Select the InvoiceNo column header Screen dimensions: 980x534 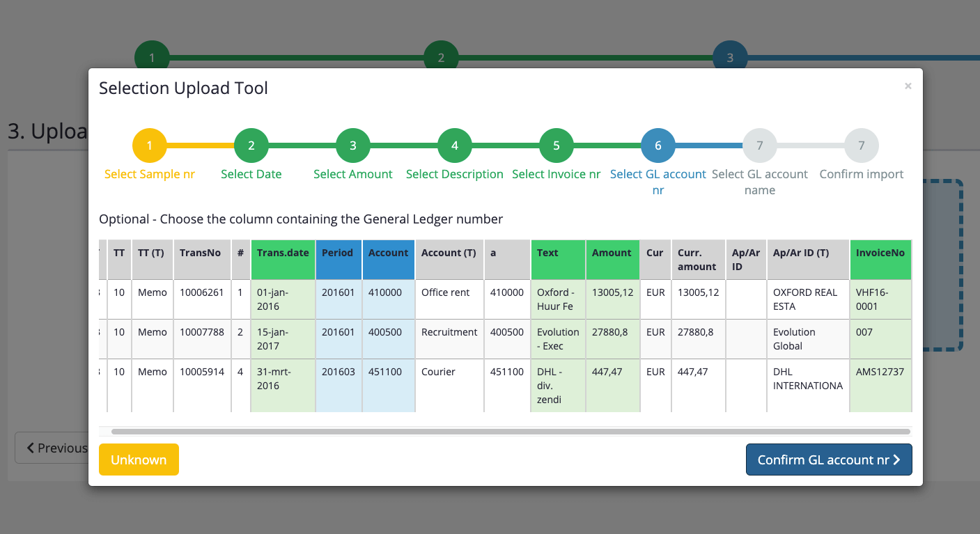point(880,253)
